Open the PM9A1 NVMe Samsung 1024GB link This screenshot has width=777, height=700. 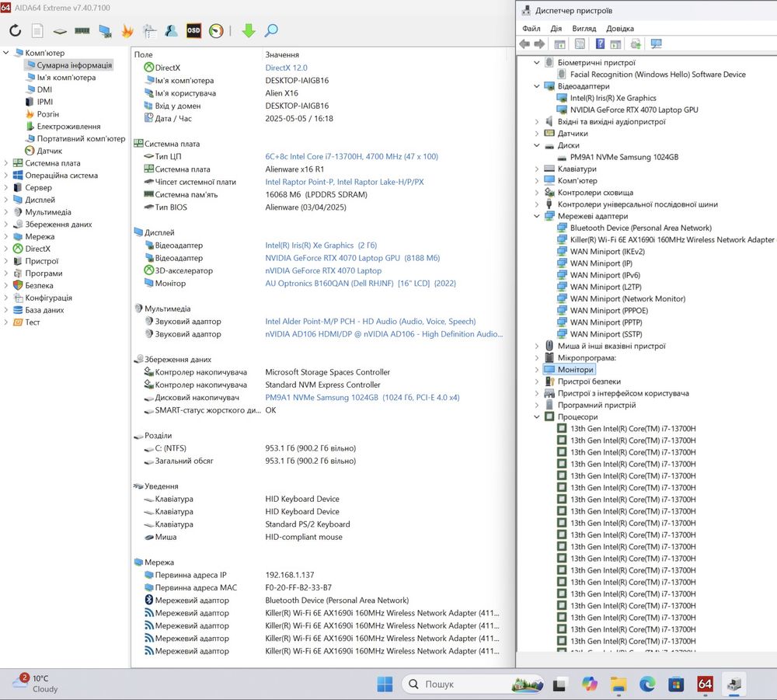[362, 397]
